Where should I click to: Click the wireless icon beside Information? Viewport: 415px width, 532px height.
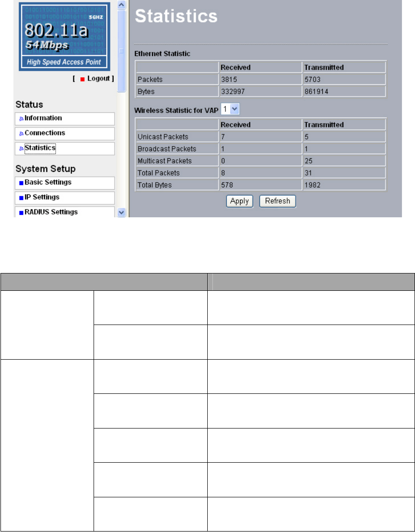pyautogui.click(x=22, y=119)
